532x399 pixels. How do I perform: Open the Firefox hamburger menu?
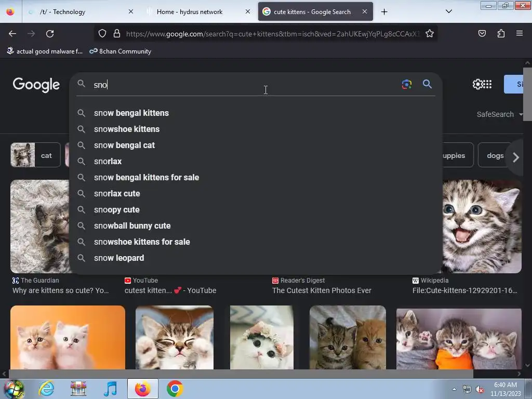pos(520,33)
